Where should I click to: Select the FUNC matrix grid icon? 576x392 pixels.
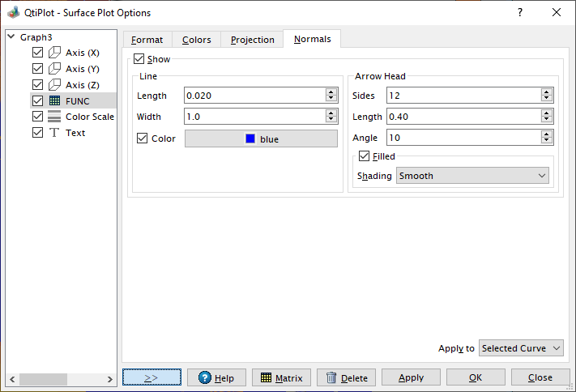(54, 100)
